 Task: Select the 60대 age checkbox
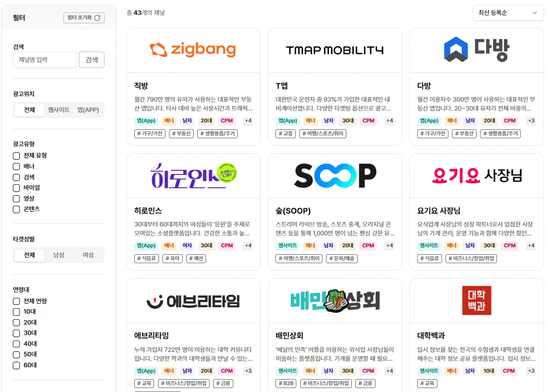[x=16, y=365]
